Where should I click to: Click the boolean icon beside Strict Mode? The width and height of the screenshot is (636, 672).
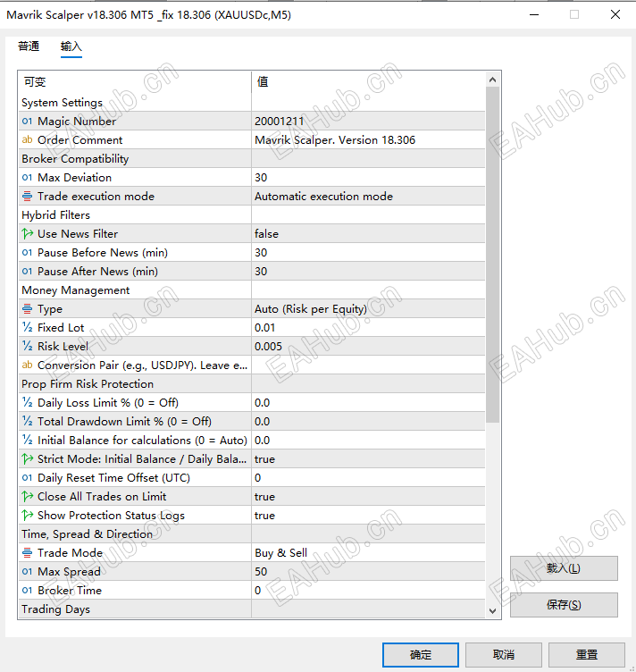coord(27,459)
